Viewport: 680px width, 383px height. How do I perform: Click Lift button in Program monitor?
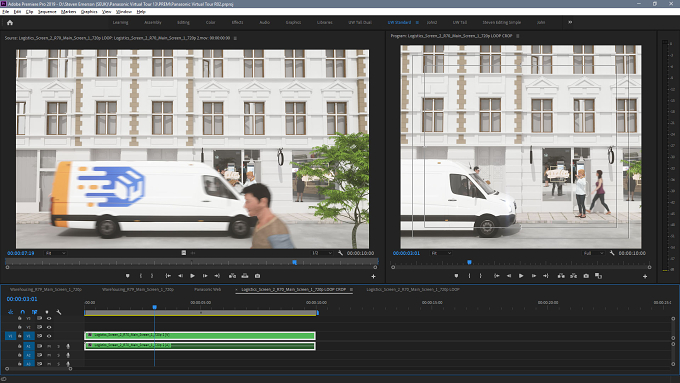(x=561, y=276)
